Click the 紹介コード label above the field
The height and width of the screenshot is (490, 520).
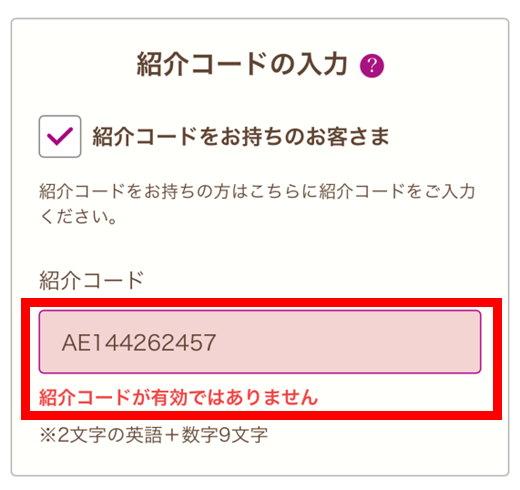click(x=91, y=280)
